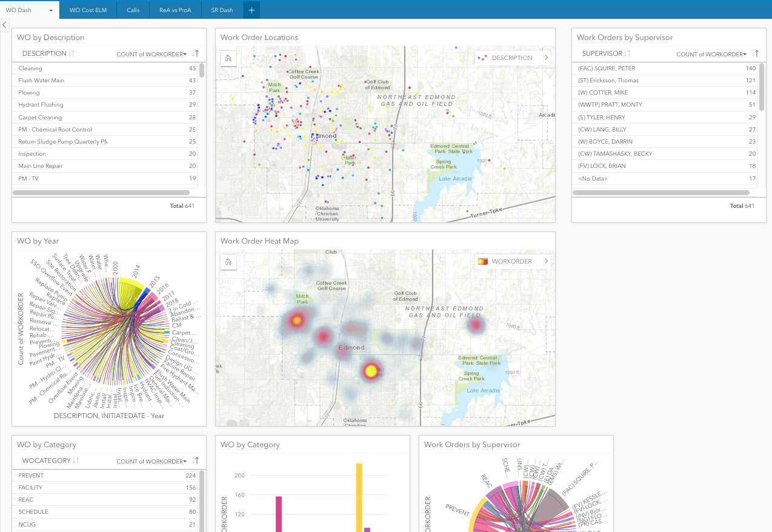Click the pink bar in WO by Category chart
The height and width of the screenshot is (532, 772).
pos(279,514)
